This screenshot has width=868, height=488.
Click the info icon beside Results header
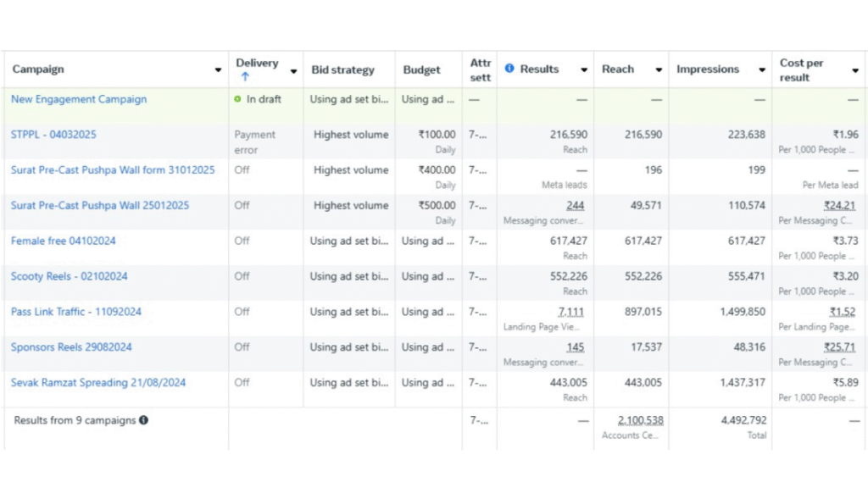[x=509, y=69]
